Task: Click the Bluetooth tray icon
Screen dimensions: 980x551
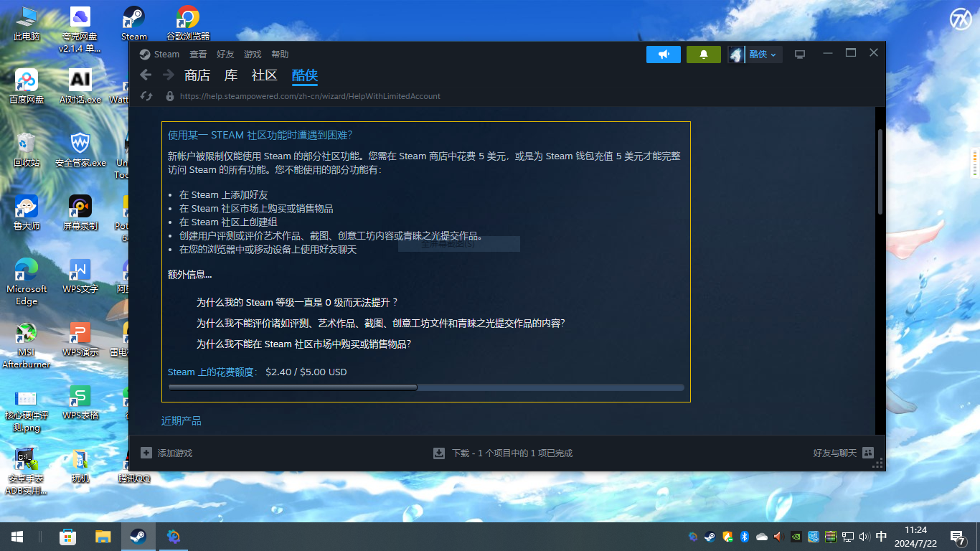Action: click(745, 537)
